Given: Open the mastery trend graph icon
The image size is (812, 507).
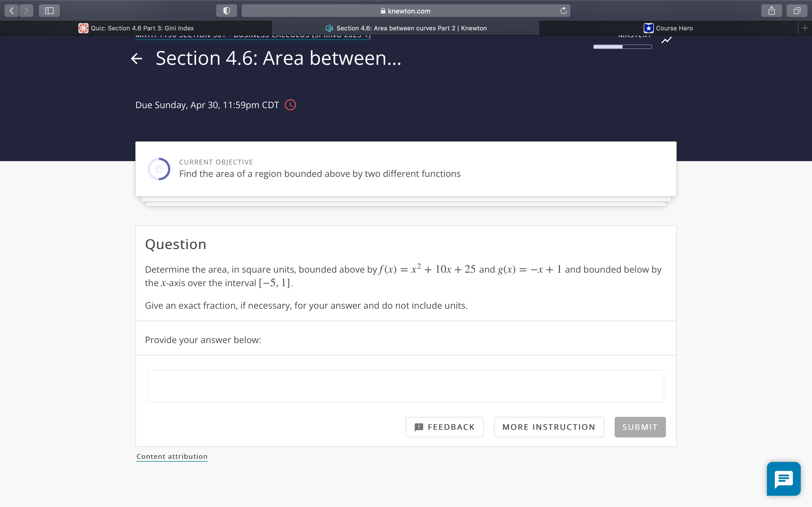Looking at the screenshot, I should [667, 40].
